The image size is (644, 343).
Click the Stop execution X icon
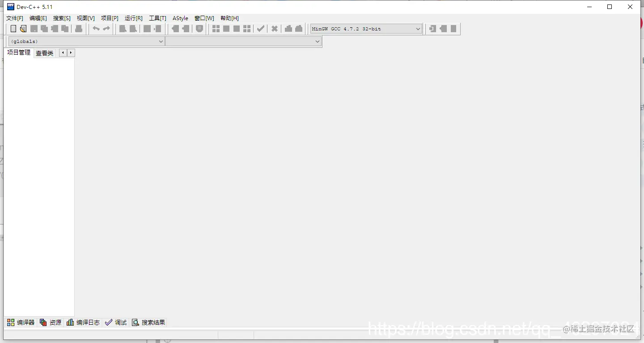[x=275, y=29]
